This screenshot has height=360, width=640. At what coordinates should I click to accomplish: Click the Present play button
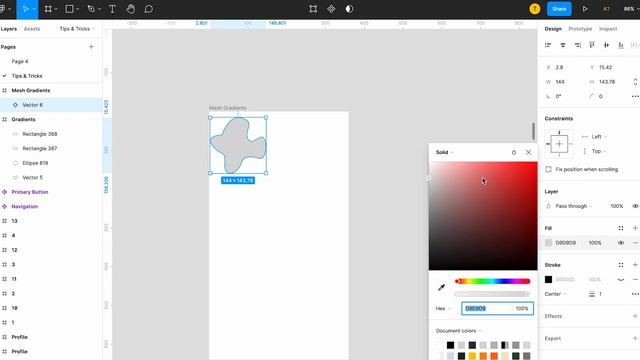[x=585, y=9]
